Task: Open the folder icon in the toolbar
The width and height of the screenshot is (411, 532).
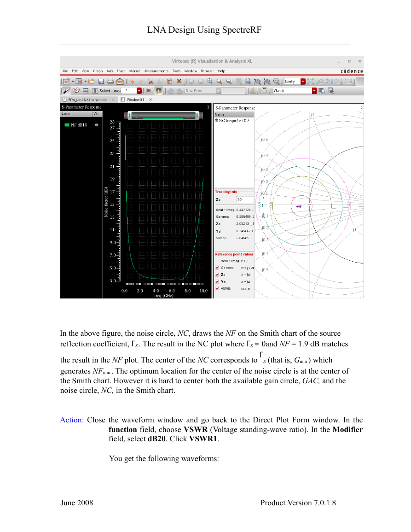Action: [x=91, y=82]
